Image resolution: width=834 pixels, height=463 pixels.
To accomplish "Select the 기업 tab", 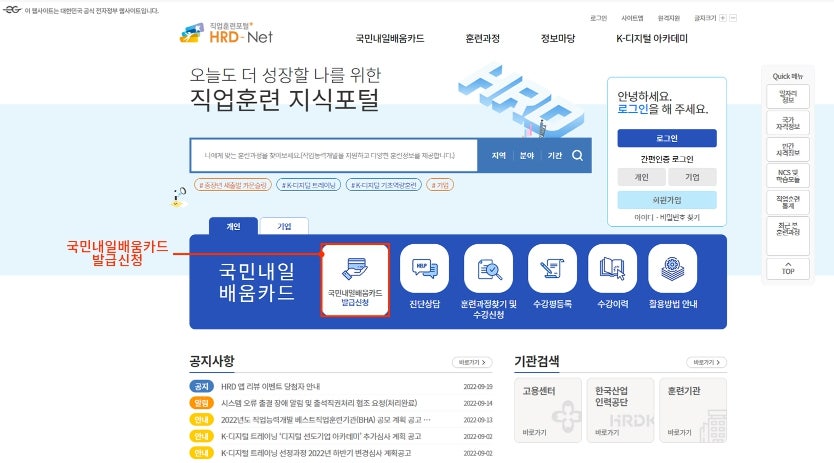I will 284,226.
